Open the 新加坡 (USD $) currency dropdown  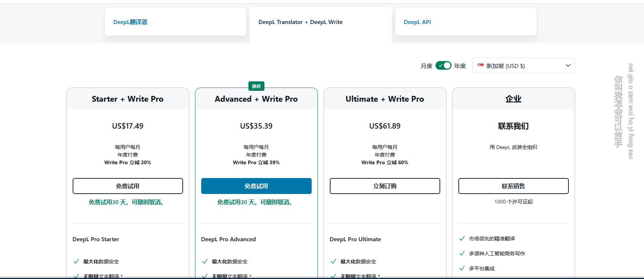[523, 66]
